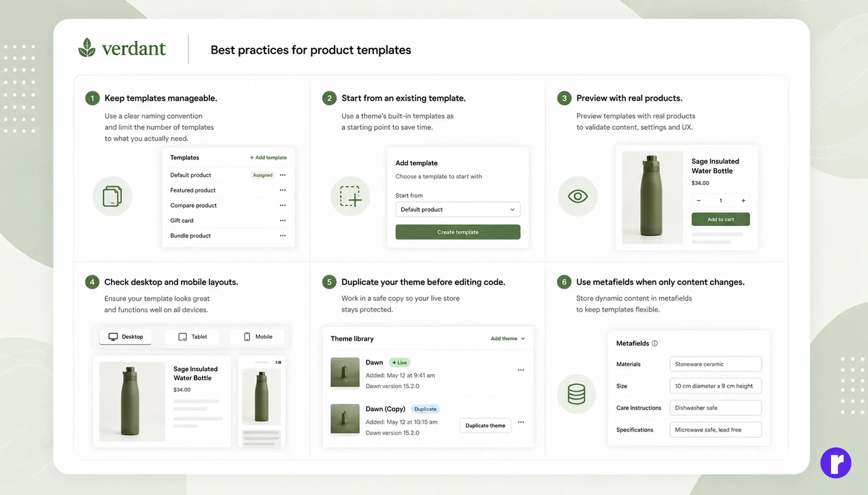Select Gift card in the Templates list
The width and height of the screenshot is (868, 495).
pyautogui.click(x=182, y=221)
